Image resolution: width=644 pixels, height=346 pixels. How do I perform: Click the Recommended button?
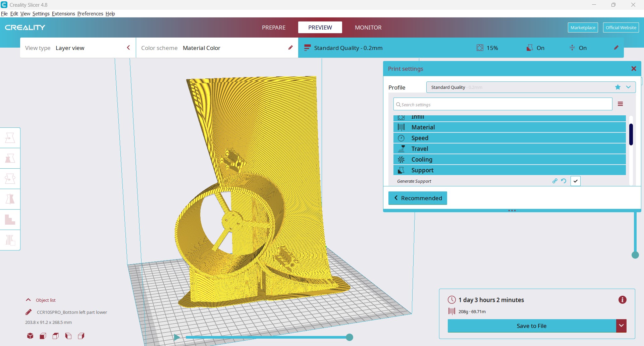(418, 198)
